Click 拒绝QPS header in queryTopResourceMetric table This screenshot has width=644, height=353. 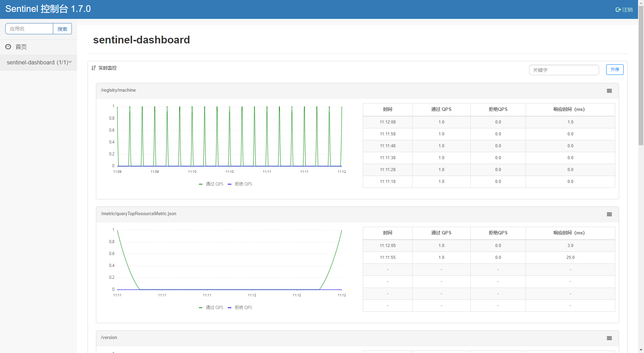pos(498,233)
